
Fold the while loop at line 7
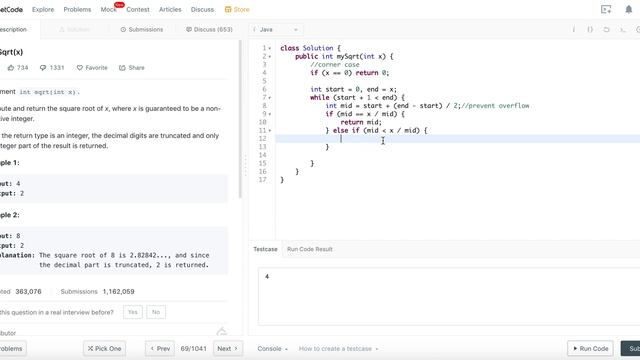click(270, 98)
